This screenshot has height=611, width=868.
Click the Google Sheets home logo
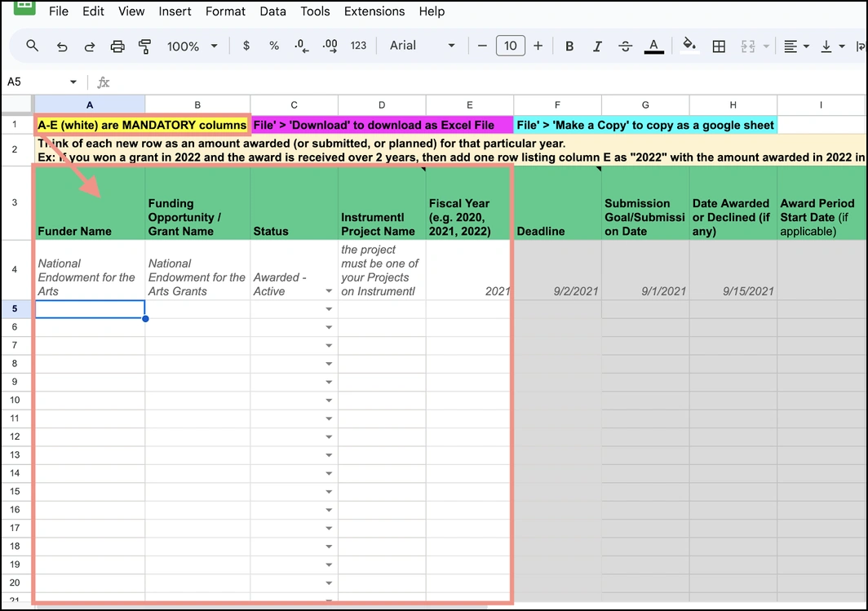(x=24, y=7)
